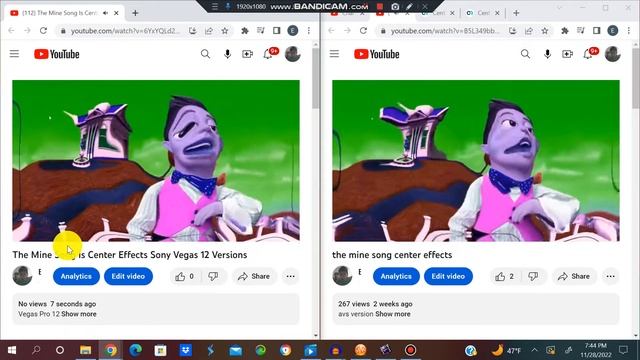Open notifications bell in right window

pos(588,54)
